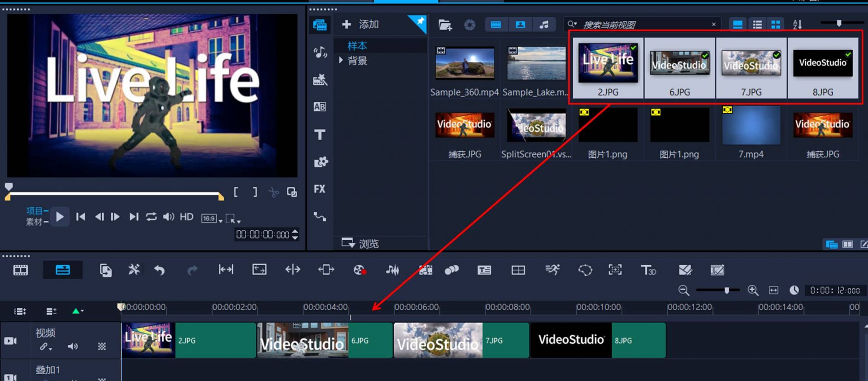Click the 添加 button
The height and width of the screenshot is (381, 868).
pyautogui.click(x=360, y=24)
